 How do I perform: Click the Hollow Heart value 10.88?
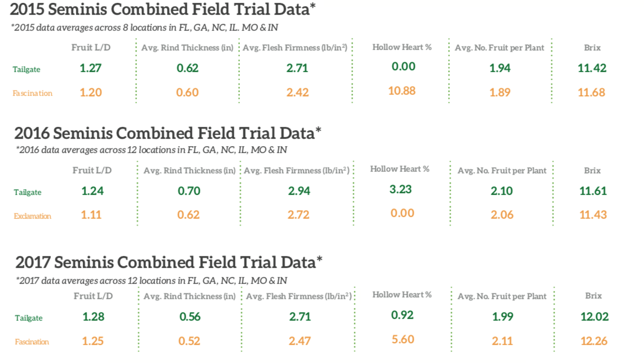coord(402,91)
